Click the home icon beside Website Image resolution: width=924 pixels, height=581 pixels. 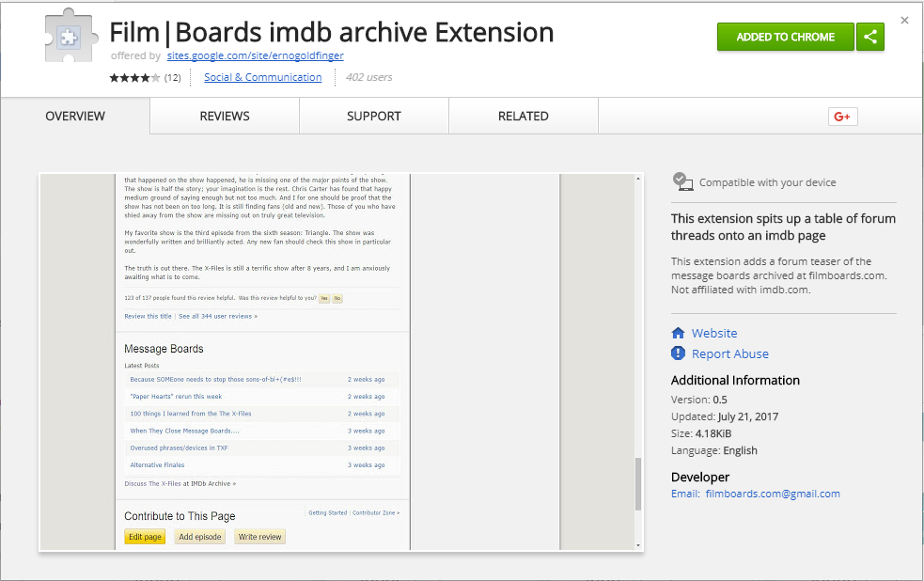(x=679, y=333)
